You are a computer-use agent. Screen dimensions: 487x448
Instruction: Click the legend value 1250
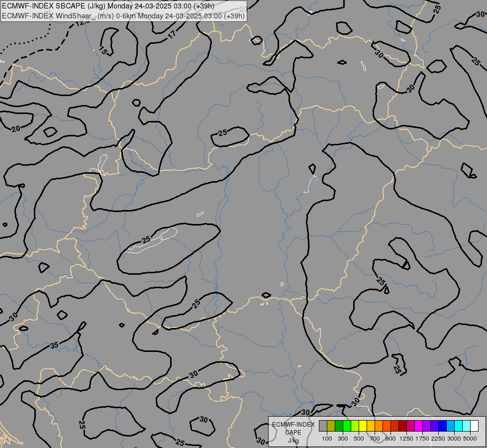tap(406, 439)
